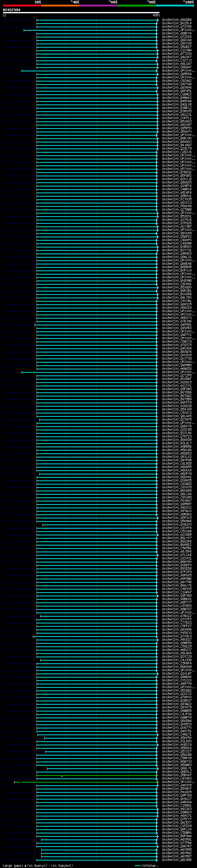Click hit label UniRef100_C5DNR0
The image size is (197, 868).
[177, 833]
